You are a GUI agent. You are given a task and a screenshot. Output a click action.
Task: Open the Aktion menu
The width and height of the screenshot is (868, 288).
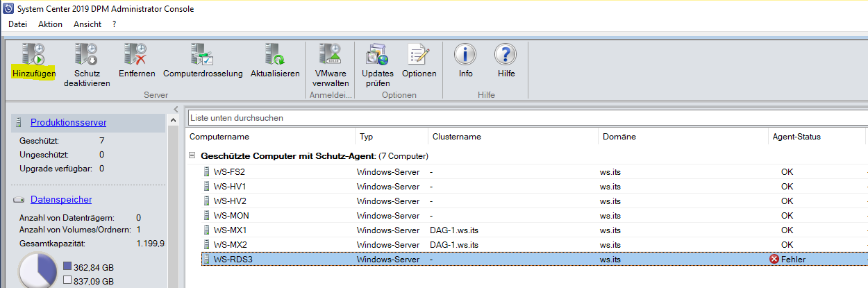point(50,24)
